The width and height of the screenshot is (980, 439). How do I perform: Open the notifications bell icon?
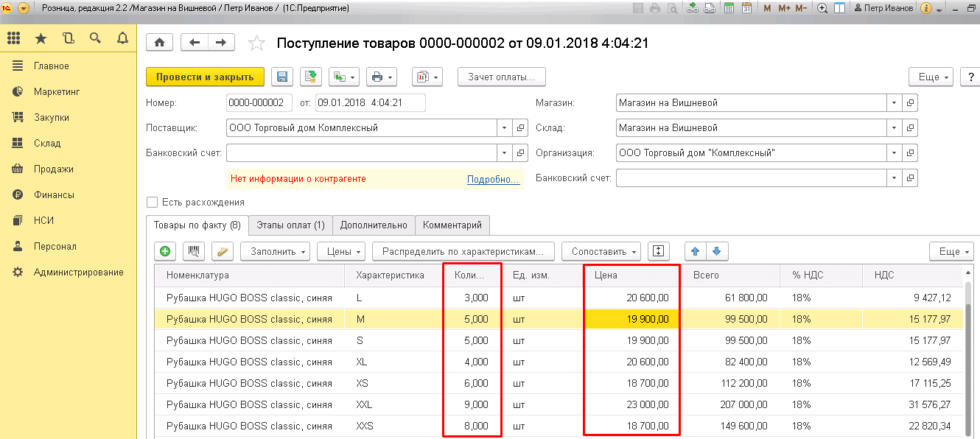tap(122, 38)
